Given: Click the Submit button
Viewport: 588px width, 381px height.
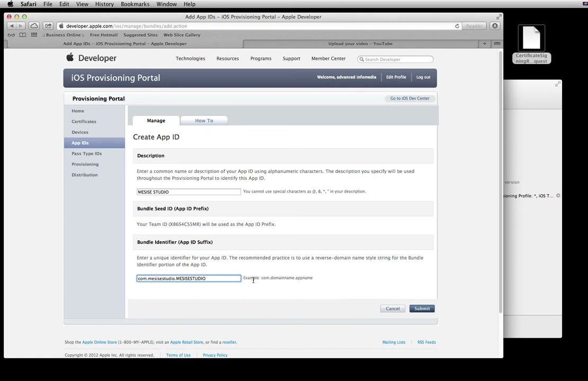Looking at the screenshot, I should coord(422,309).
